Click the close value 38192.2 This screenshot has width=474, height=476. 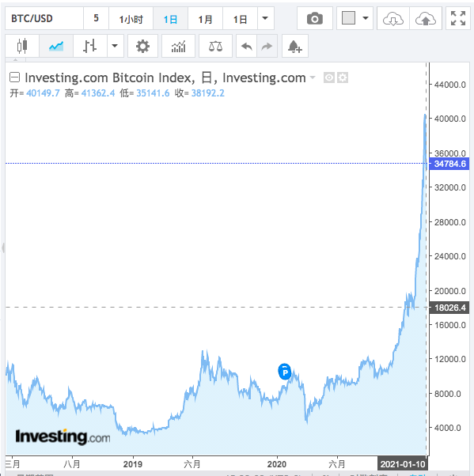[x=208, y=93]
